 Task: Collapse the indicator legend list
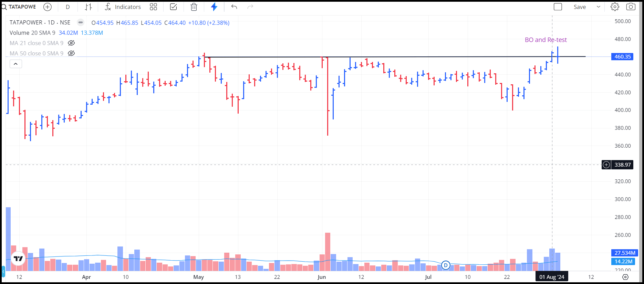16,64
